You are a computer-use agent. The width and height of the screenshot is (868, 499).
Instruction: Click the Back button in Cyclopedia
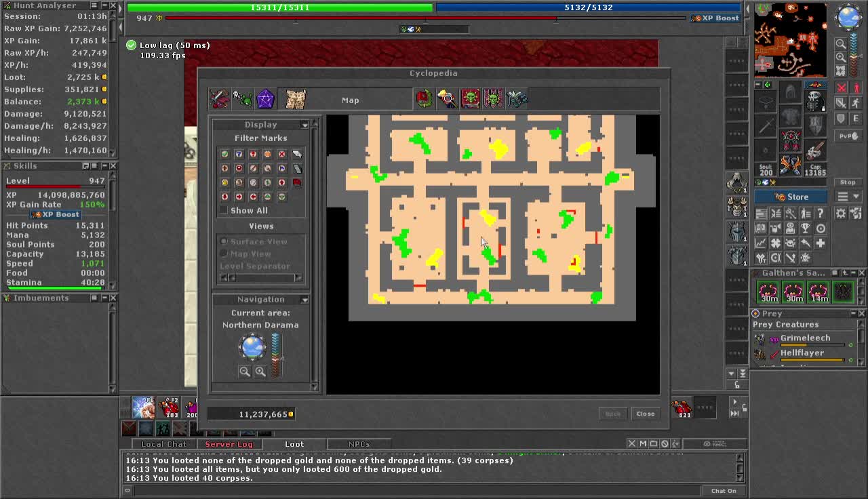[613, 414]
